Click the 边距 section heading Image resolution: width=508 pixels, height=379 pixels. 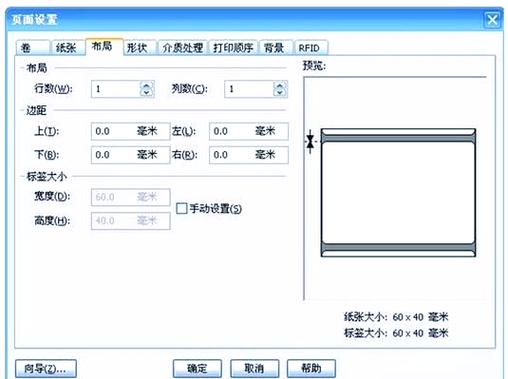(36, 110)
